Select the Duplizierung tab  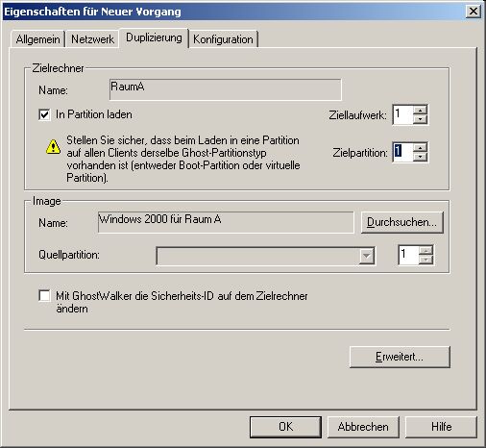click(154, 37)
